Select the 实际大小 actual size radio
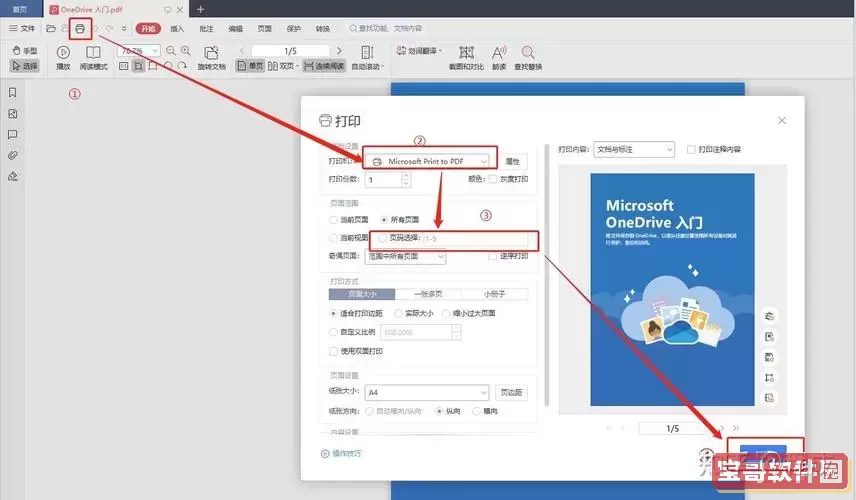Screen dimensions: 856x500 pyautogui.click(x=399, y=313)
